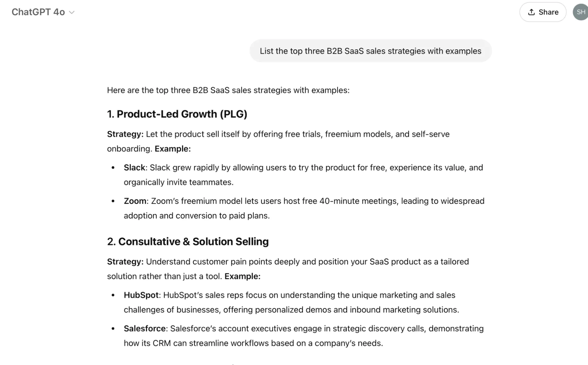Click 'Strategy:' label under Consultative Selling

tap(125, 262)
